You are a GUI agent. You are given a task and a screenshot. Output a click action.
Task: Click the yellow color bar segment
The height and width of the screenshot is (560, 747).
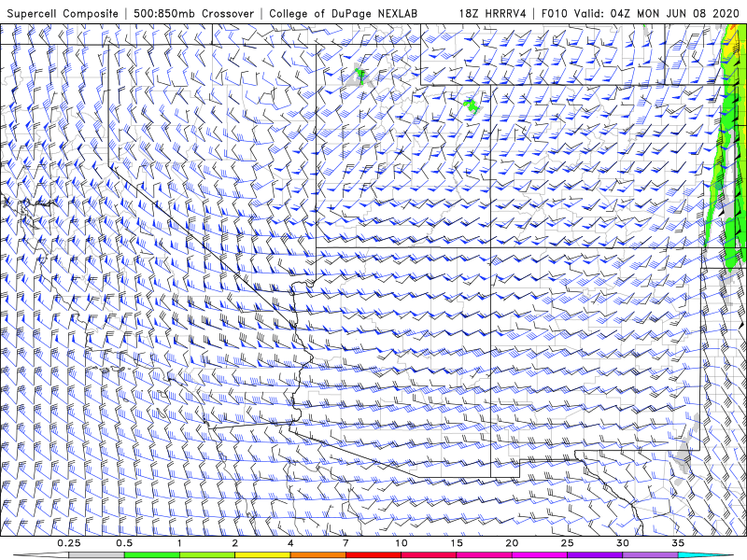tap(262, 555)
